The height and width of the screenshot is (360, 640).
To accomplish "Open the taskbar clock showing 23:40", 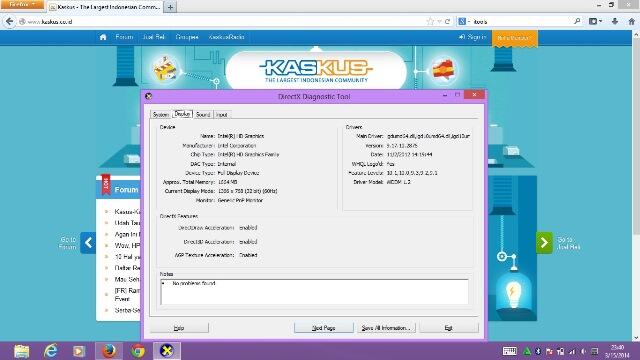I will pyautogui.click(x=617, y=351).
